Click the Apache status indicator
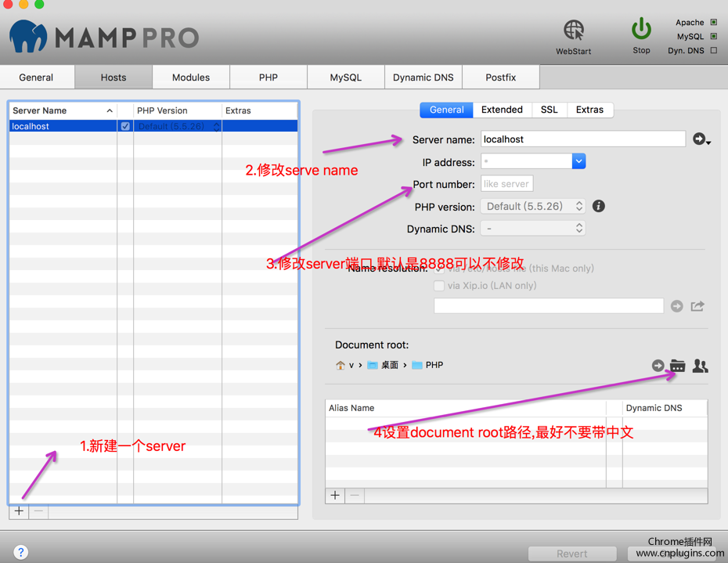The height and width of the screenshot is (563, 728). pyautogui.click(x=714, y=22)
